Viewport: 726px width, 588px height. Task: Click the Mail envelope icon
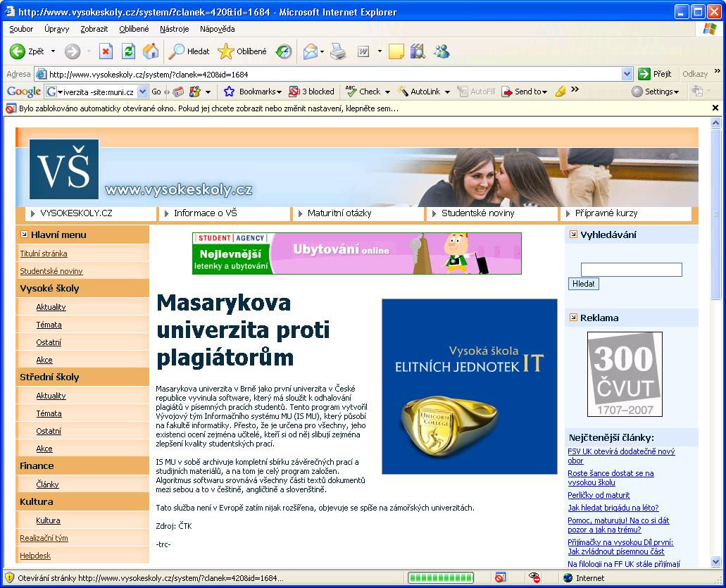311,51
